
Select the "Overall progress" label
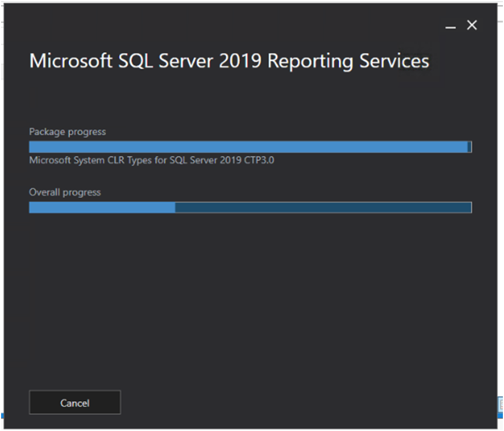coord(65,192)
